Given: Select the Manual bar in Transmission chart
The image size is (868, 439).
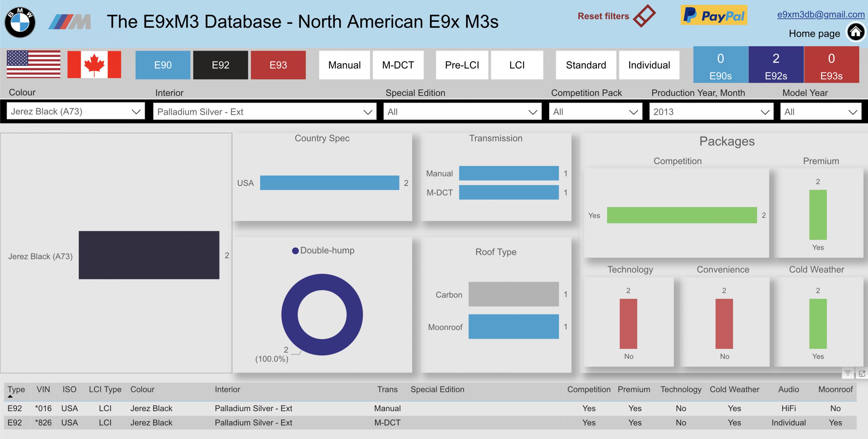Looking at the screenshot, I should 509,173.
